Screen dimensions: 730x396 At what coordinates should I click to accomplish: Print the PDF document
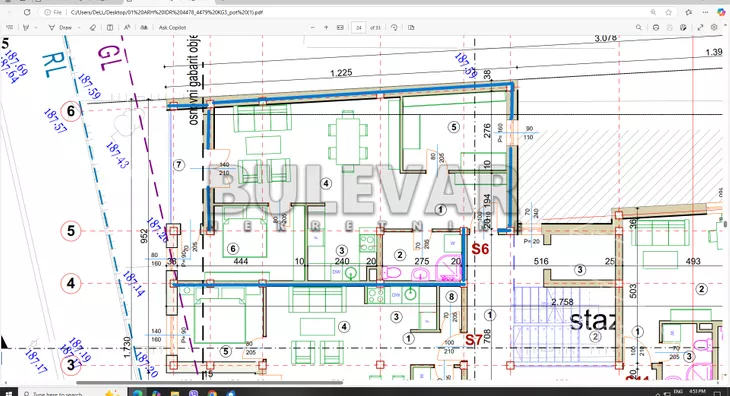coord(656,28)
